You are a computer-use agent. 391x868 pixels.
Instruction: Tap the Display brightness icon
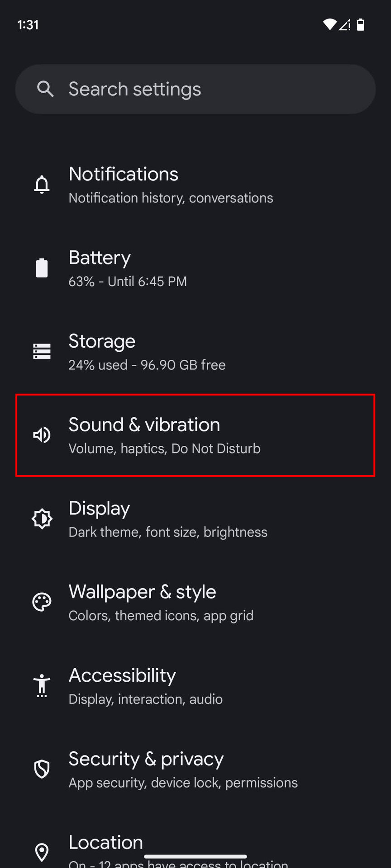42,519
